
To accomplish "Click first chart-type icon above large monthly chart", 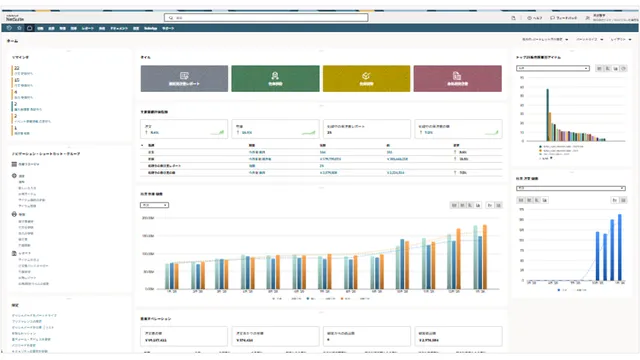I will [x=454, y=205].
